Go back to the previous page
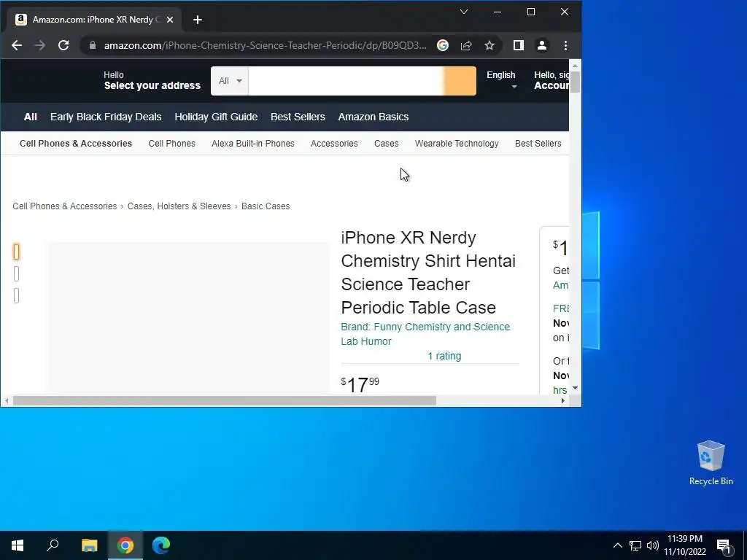Viewport: 747px width, 560px height. pyautogui.click(x=17, y=45)
